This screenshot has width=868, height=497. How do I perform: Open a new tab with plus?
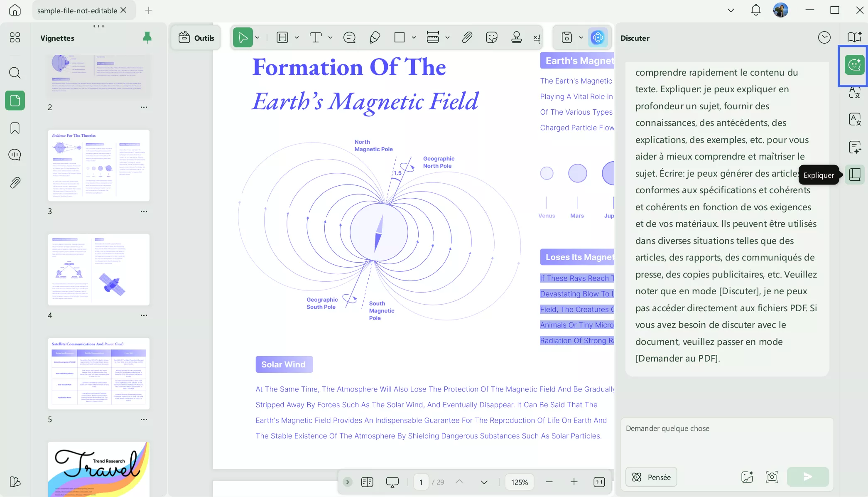(x=148, y=10)
